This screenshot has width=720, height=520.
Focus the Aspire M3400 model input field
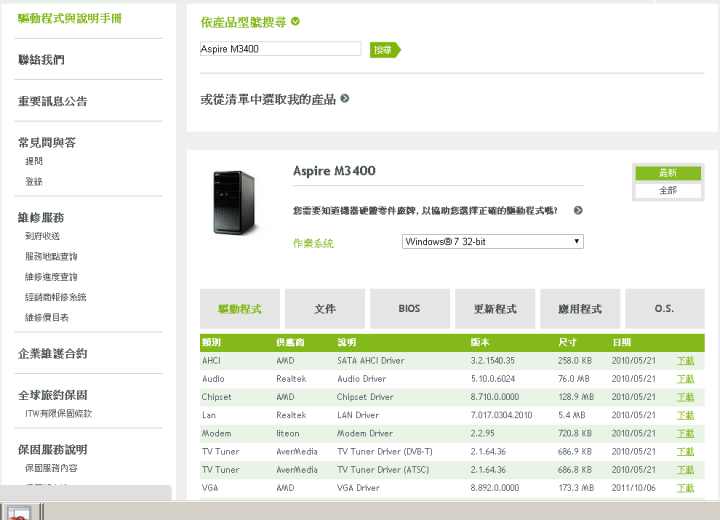coord(281,49)
